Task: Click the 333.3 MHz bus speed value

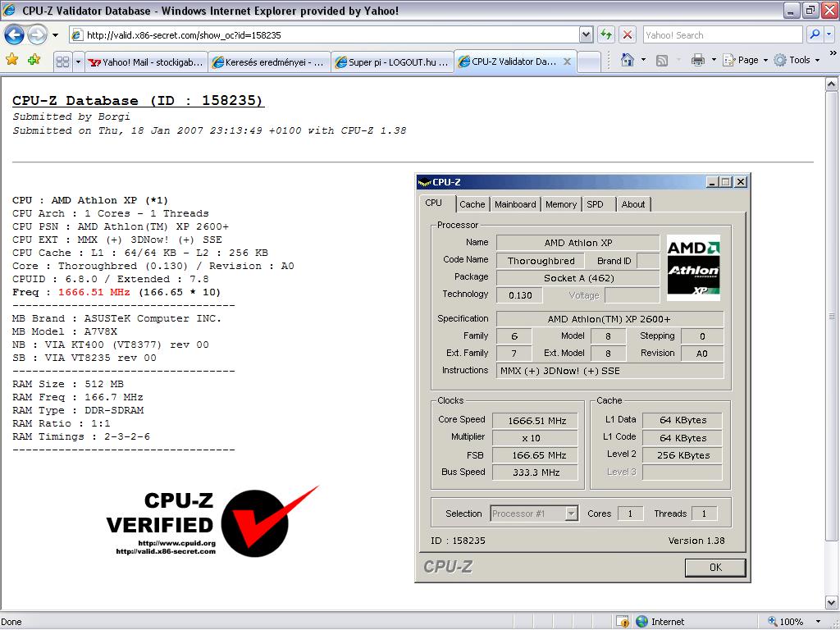Action: point(536,472)
